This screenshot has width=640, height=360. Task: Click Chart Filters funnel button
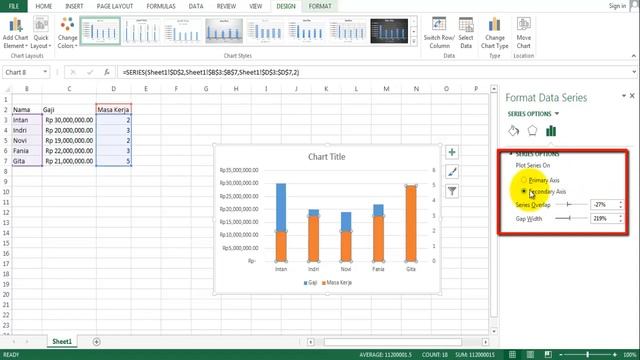452,191
